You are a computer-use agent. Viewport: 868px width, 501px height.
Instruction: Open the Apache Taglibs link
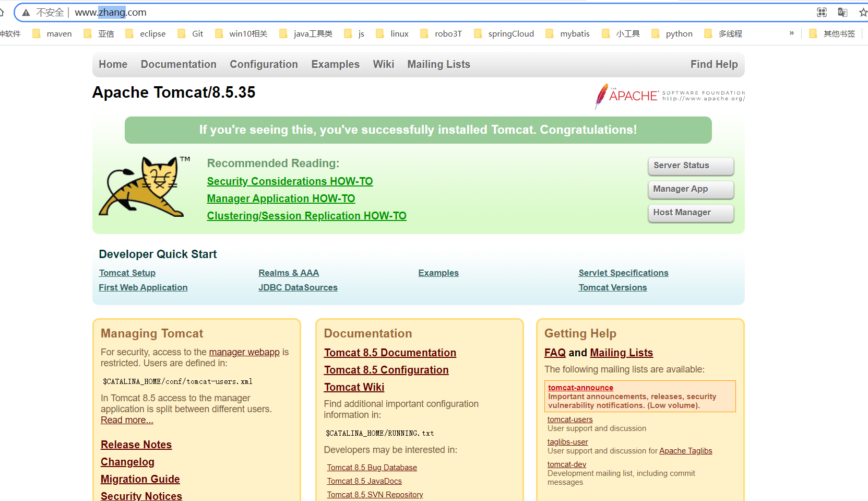[x=685, y=451]
